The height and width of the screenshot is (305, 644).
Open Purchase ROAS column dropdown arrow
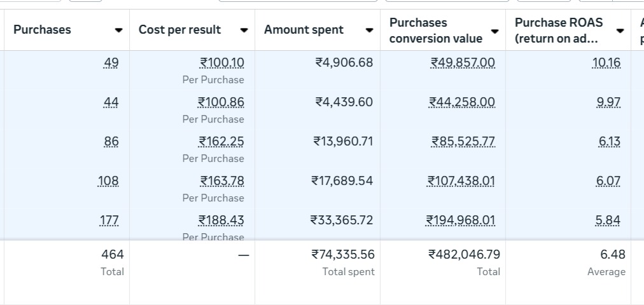pos(620,30)
